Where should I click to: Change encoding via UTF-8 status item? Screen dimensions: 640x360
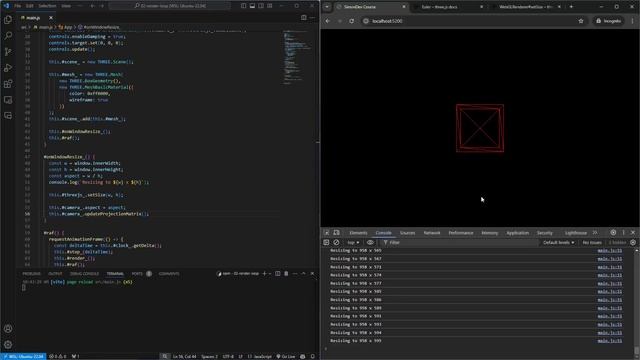(228, 356)
